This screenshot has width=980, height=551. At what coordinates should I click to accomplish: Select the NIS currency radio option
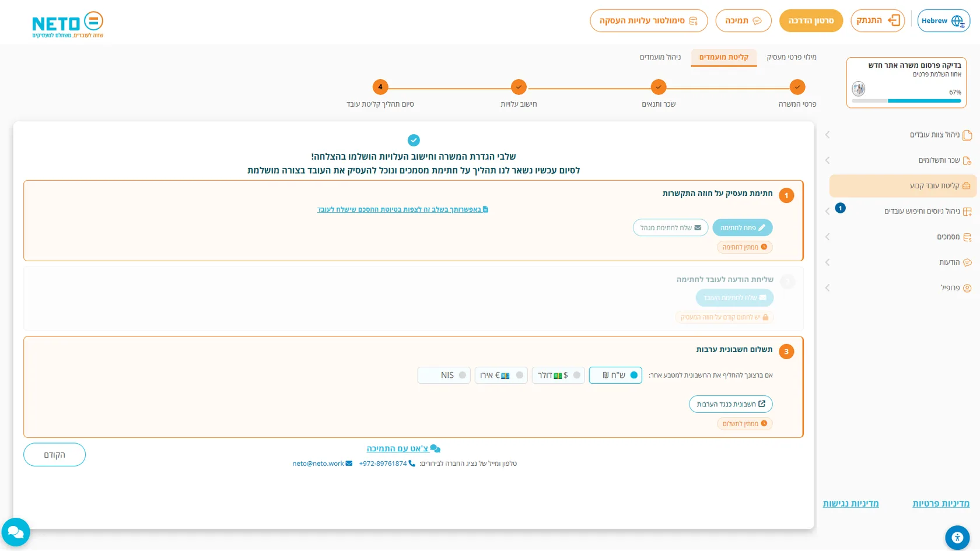(x=444, y=375)
